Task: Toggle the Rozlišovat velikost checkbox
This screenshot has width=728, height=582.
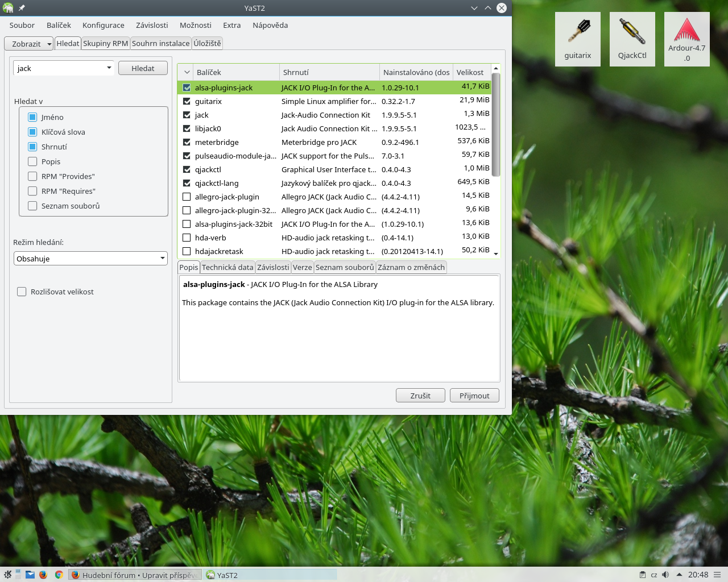Action: [x=22, y=292]
